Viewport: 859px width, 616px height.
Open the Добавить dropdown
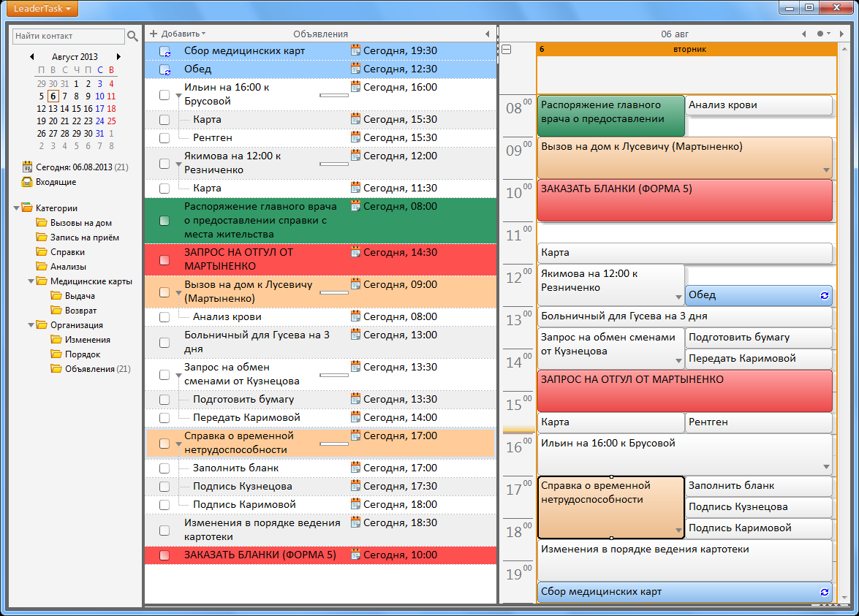tap(178, 34)
